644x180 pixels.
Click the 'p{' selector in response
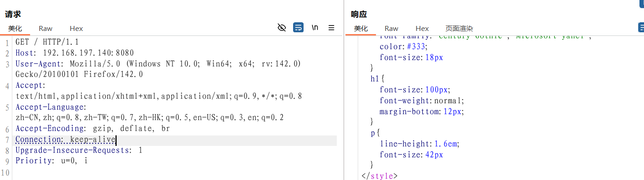(x=375, y=133)
